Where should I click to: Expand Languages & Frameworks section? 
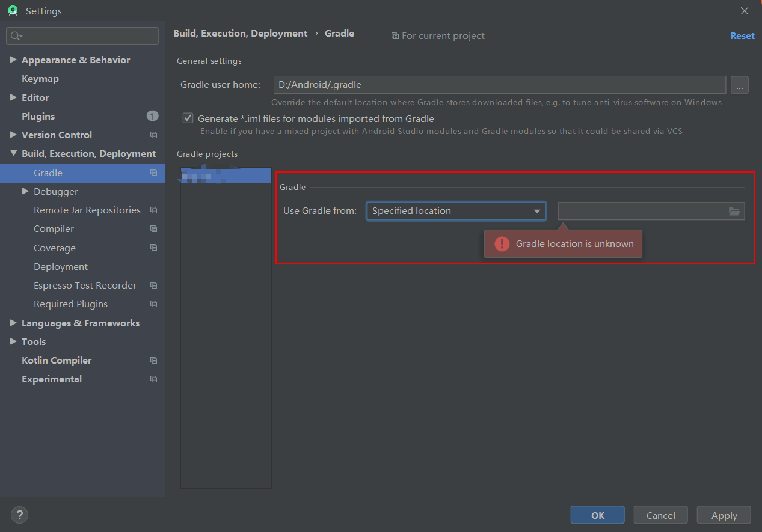click(13, 323)
